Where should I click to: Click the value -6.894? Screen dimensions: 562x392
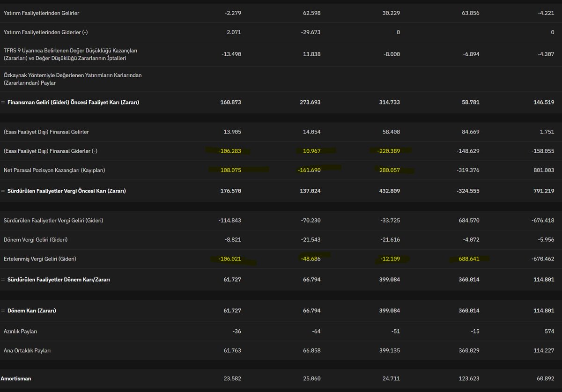pos(470,54)
